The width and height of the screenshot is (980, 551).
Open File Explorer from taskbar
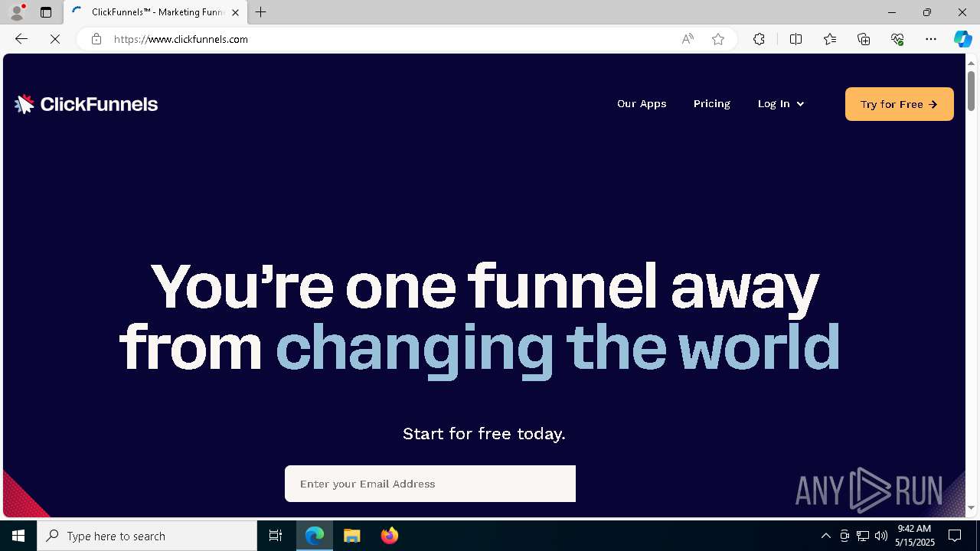tap(352, 536)
